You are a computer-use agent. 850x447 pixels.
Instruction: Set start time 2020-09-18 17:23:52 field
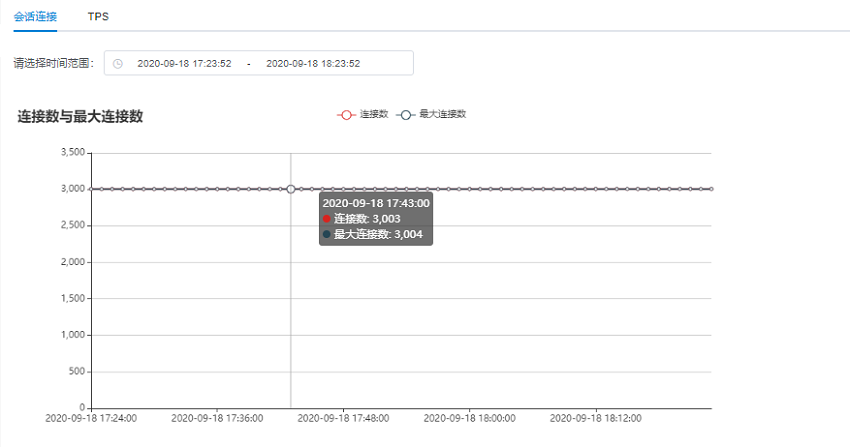(x=184, y=63)
